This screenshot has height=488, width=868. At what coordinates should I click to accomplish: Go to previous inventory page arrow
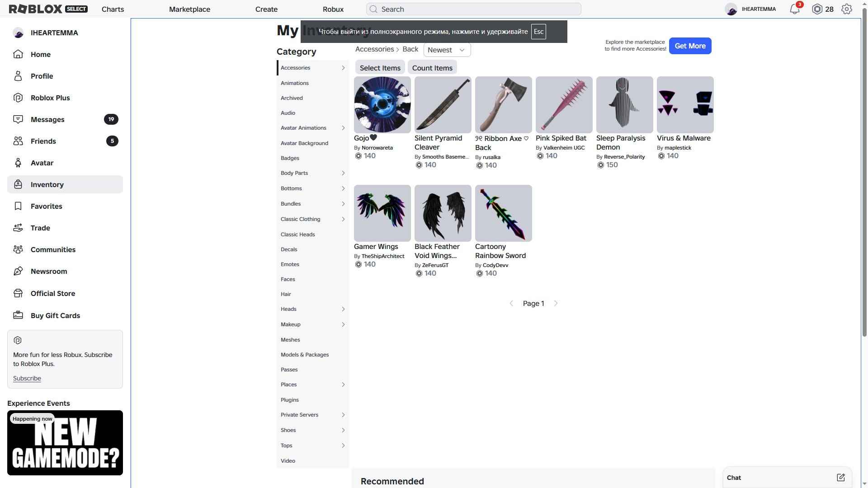tap(511, 304)
